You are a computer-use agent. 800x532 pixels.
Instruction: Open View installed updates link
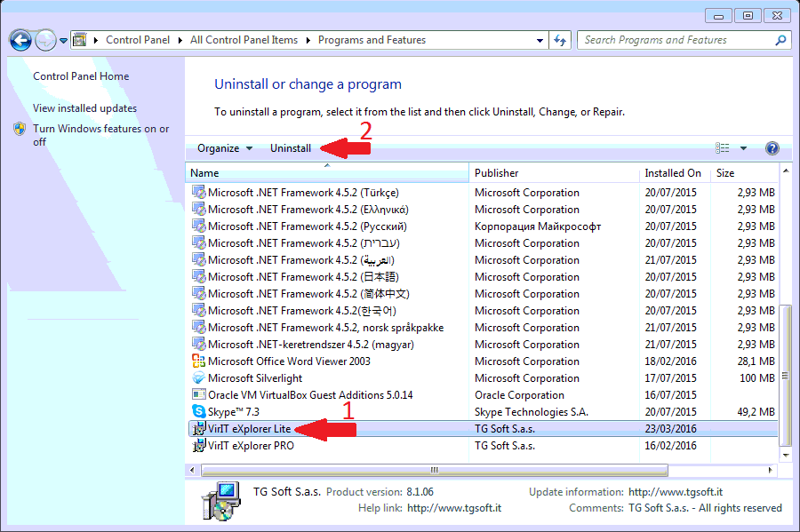[85, 108]
